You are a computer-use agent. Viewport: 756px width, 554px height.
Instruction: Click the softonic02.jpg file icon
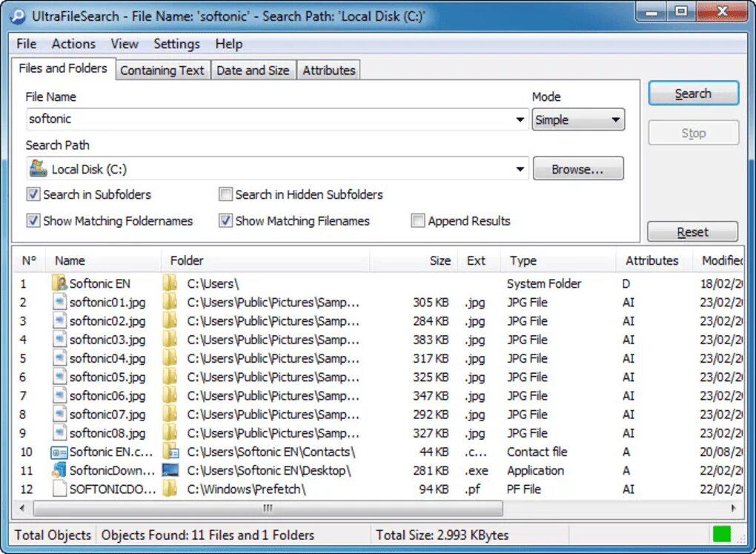[x=59, y=321]
